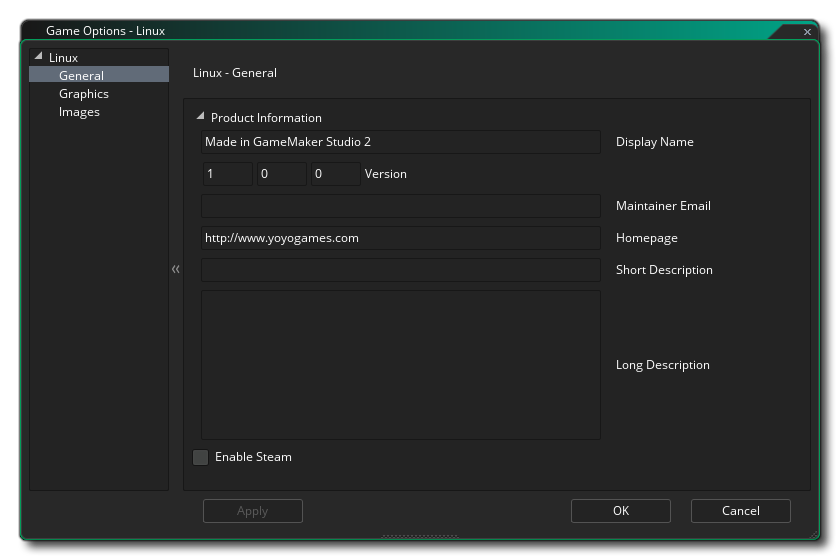Viewport: 840px width, 560px height.
Task: Open the Graphics settings page
Action: 84,93
